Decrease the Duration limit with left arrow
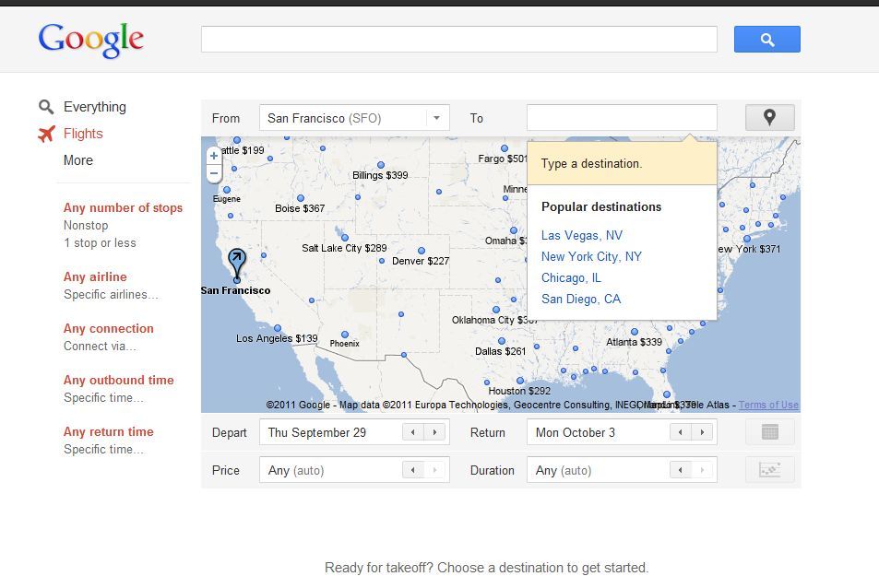This screenshot has width=879, height=588. (x=681, y=470)
